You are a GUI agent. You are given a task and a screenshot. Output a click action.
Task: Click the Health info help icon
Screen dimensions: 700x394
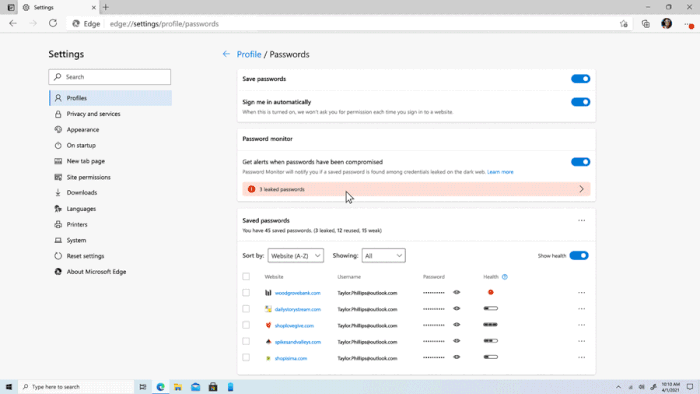[504, 277]
